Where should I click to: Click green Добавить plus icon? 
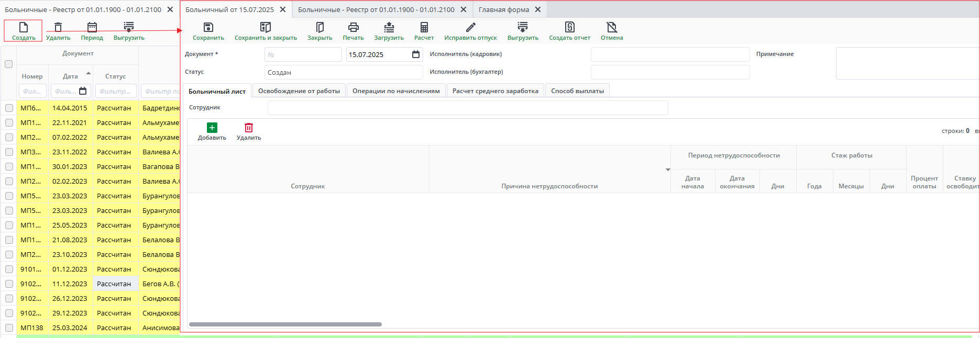click(212, 128)
